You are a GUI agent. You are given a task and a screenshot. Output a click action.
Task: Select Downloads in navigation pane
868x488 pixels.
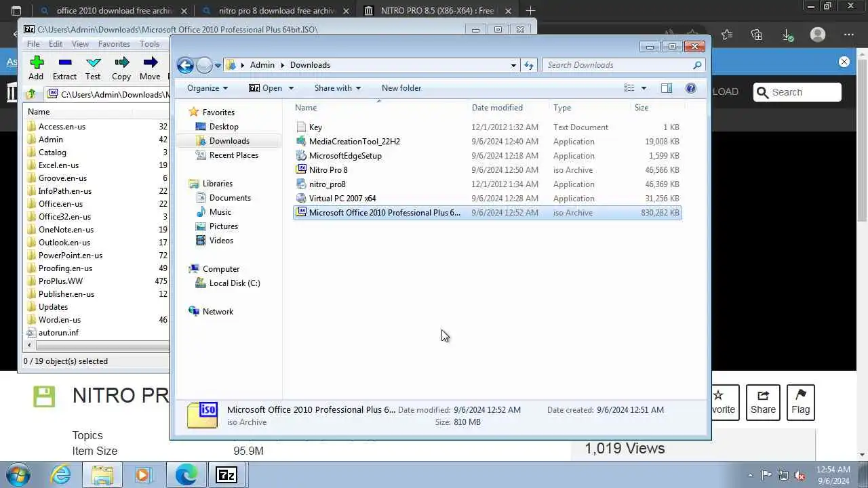click(229, 141)
